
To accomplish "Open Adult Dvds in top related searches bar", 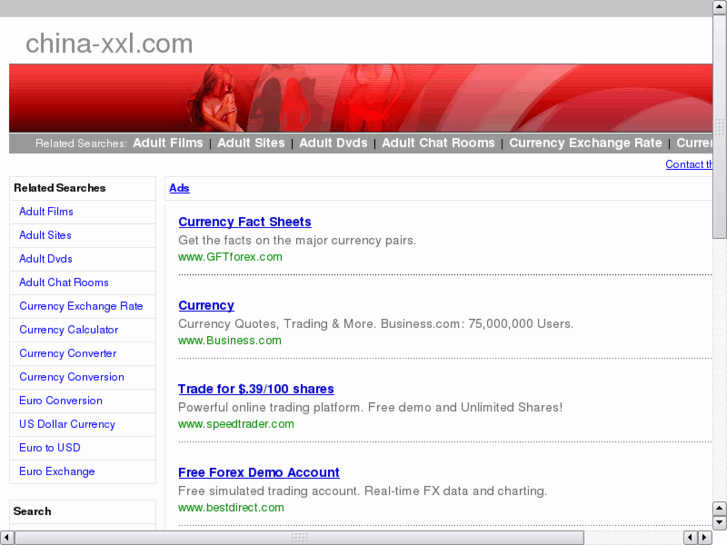I will 333,143.
